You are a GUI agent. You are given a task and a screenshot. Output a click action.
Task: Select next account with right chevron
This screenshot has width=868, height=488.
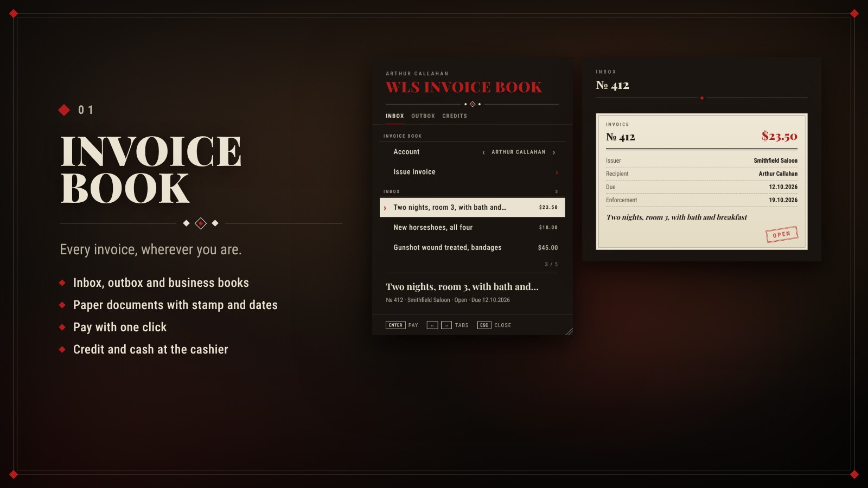pos(554,152)
